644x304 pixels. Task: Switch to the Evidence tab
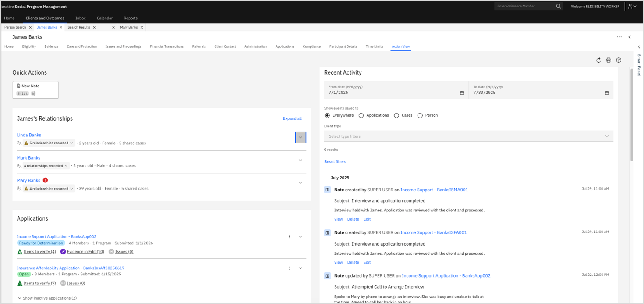coord(51,46)
